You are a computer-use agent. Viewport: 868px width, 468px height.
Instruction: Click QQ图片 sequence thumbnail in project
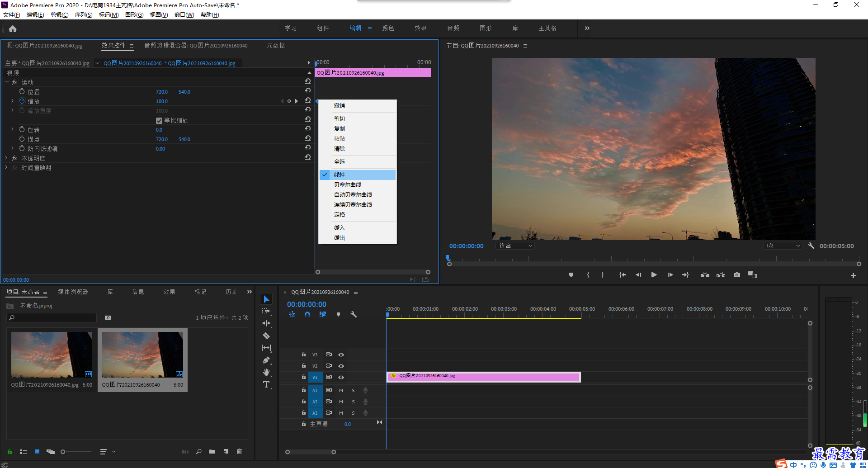[x=142, y=355]
